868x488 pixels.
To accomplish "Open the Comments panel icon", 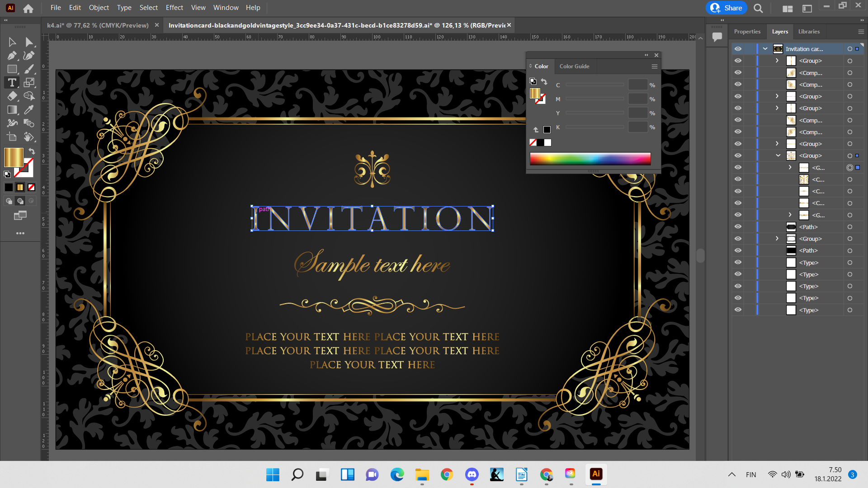I will pos(717,37).
